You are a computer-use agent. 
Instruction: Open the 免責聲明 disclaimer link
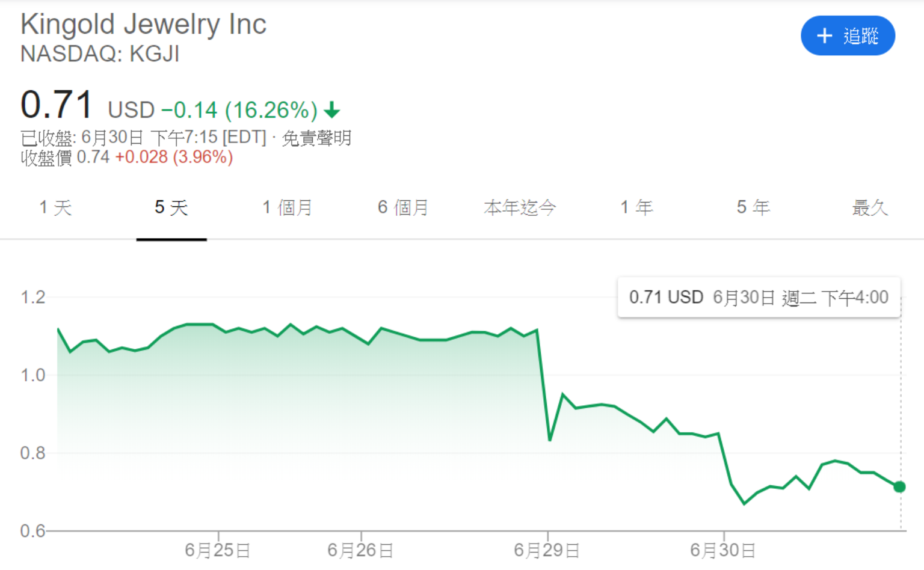pyautogui.click(x=316, y=138)
